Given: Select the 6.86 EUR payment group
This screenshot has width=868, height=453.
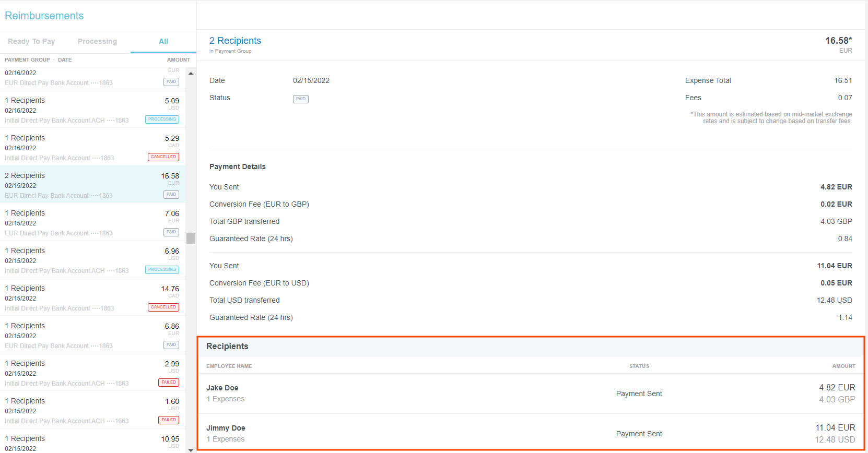Looking at the screenshot, I should 92,335.
